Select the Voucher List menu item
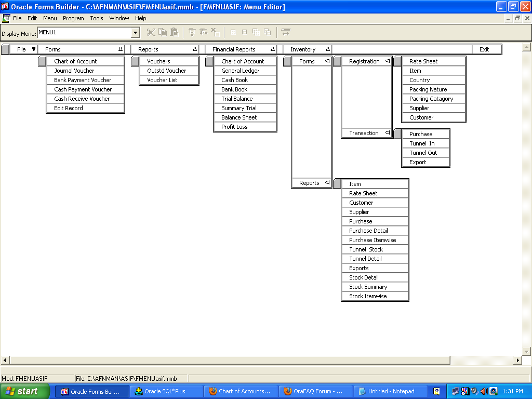 click(x=169, y=80)
